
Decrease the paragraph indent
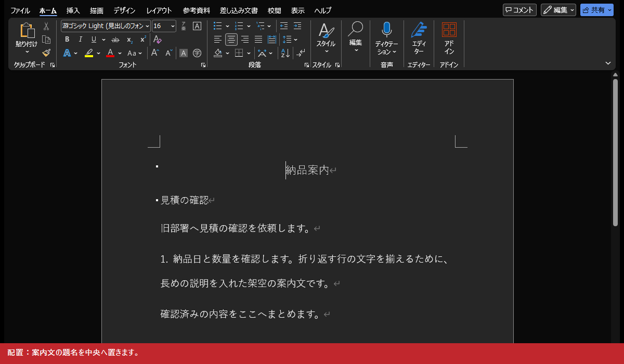click(x=284, y=26)
